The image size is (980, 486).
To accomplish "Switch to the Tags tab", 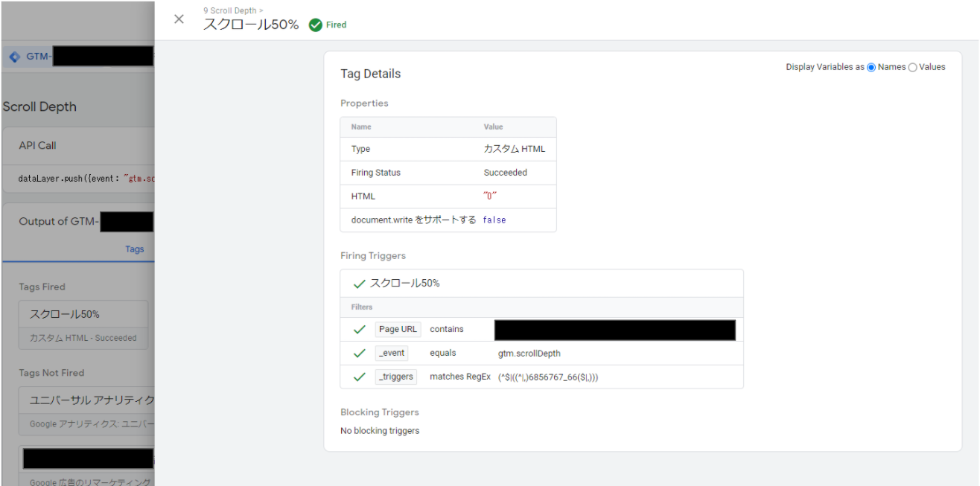I will tap(135, 249).
